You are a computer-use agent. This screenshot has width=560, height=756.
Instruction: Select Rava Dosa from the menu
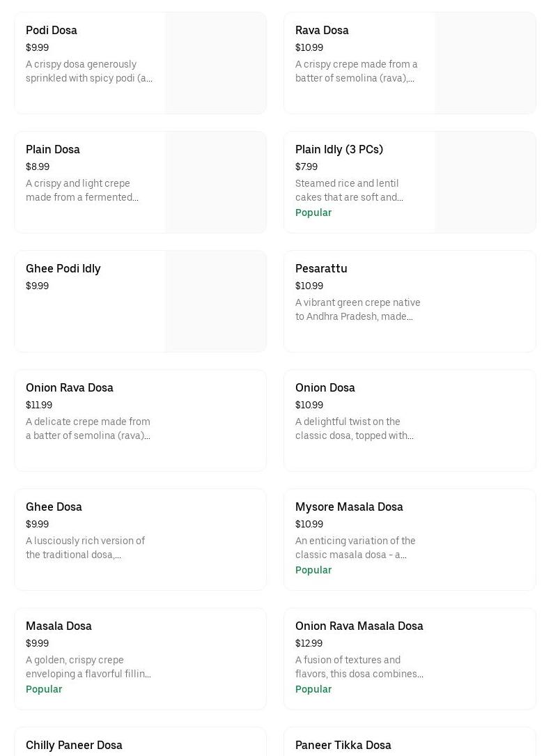point(322,30)
